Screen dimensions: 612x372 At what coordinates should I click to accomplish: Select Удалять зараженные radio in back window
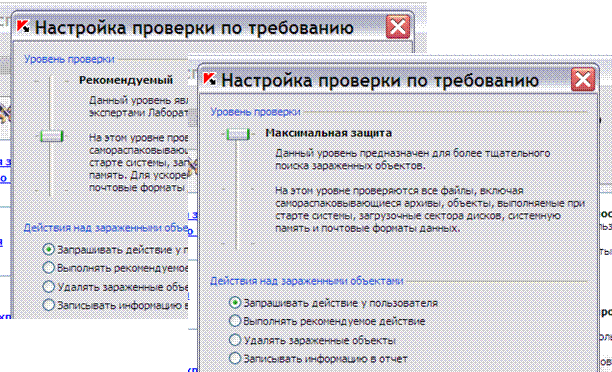[x=48, y=287]
